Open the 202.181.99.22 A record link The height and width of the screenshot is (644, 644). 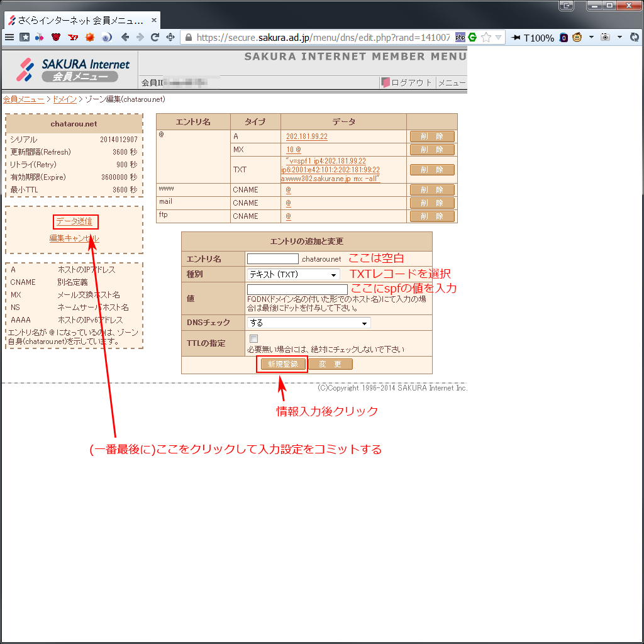pyautogui.click(x=307, y=136)
